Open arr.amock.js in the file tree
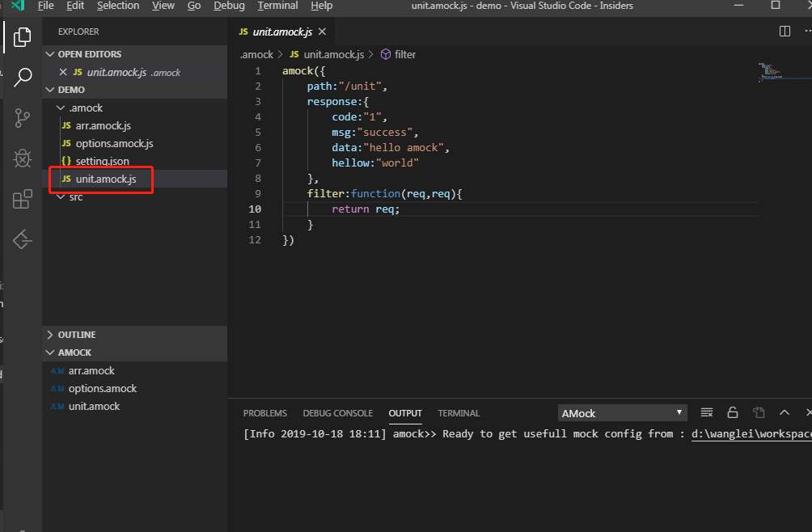The width and height of the screenshot is (812, 532). [134, 125]
